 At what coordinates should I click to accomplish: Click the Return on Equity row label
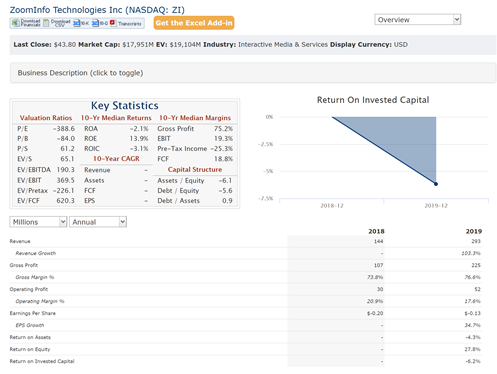point(30,349)
